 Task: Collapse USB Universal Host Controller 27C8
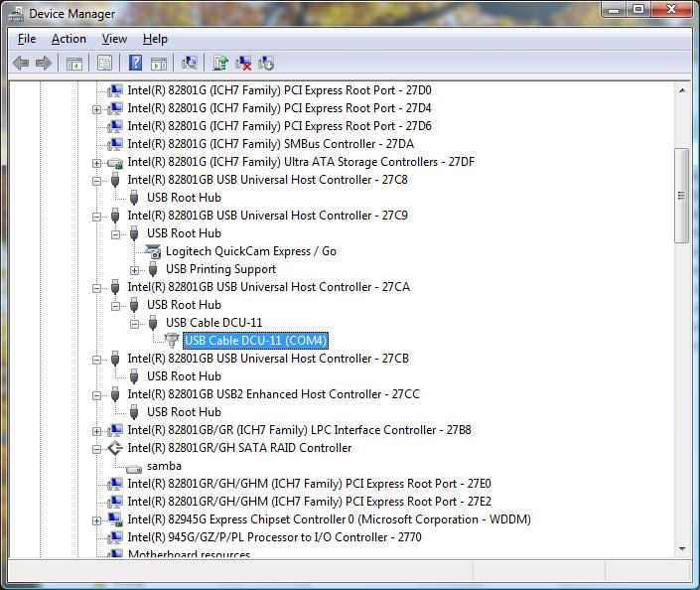click(x=96, y=181)
